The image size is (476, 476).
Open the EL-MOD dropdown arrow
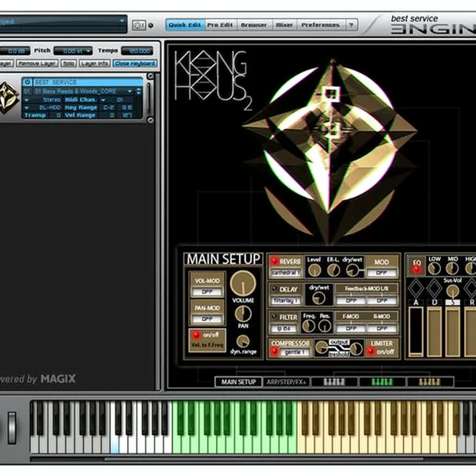(26, 108)
